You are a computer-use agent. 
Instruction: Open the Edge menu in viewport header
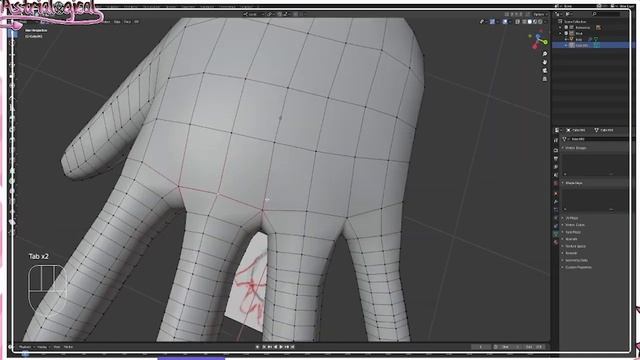click(117, 22)
